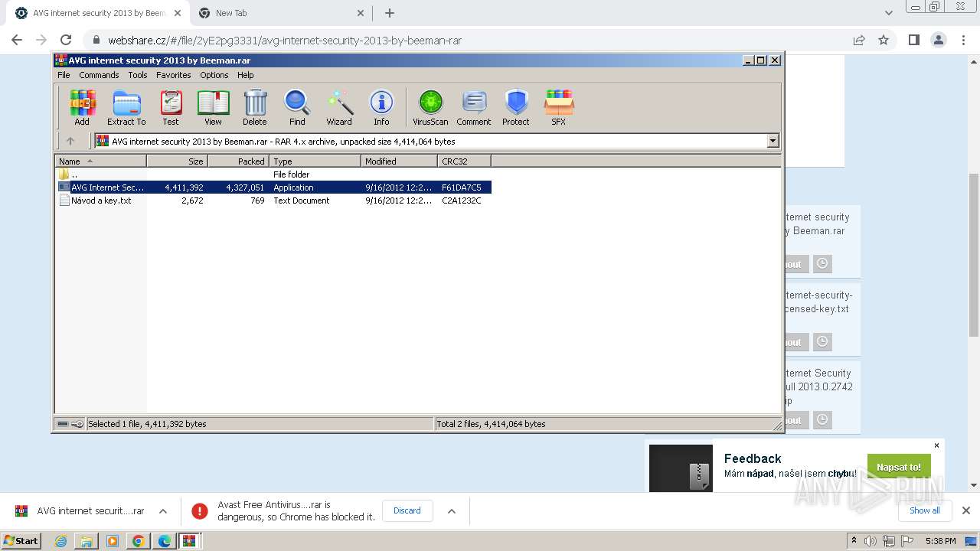
Task: Click clock icon beside Beeman.rar listing
Action: pos(822,263)
